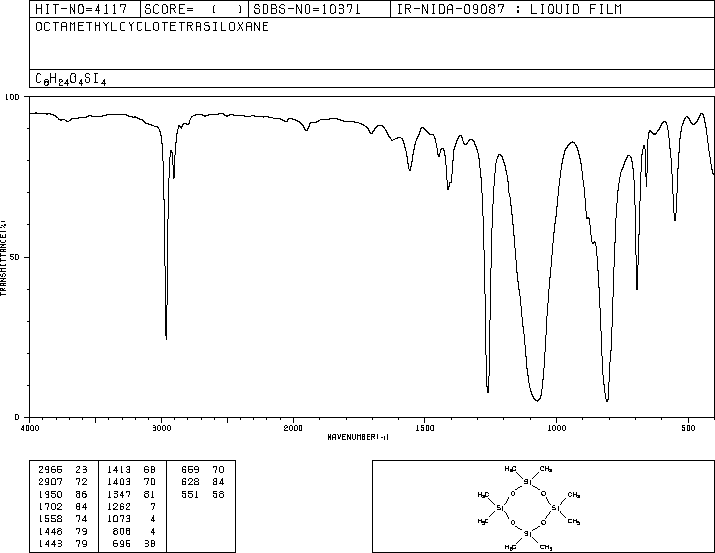Click transmittance value 38 beside 696

[150, 544]
